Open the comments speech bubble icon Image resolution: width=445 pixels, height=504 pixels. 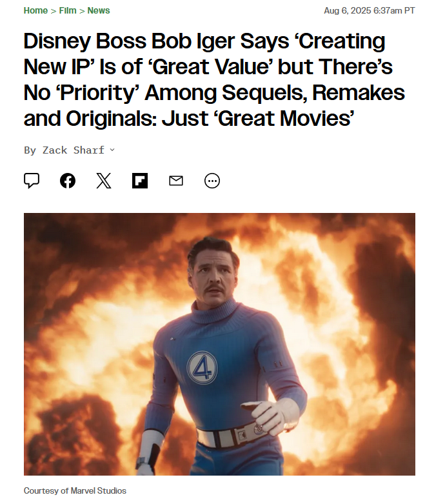coord(32,181)
